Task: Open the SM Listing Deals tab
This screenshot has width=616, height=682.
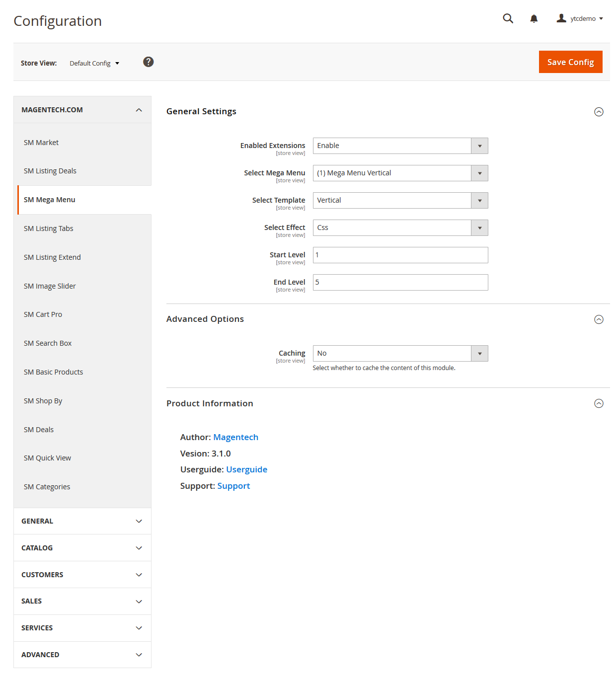Action: point(82,171)
